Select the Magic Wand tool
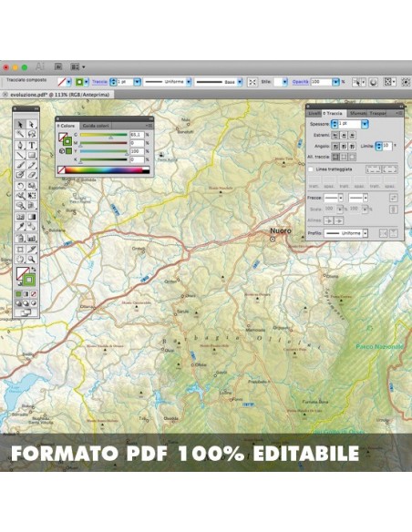The height and width of the screenshot is (532, 412). pos(20,134)
